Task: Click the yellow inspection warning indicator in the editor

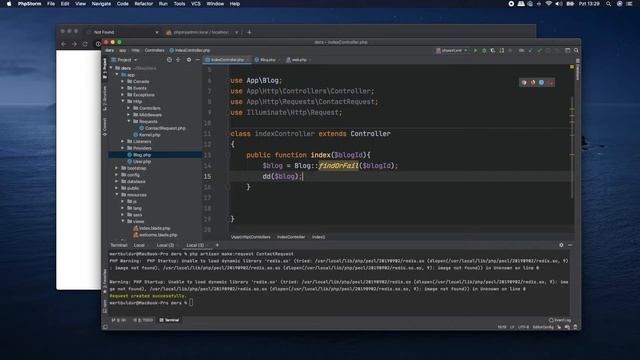Action: [x=572, y=67]
